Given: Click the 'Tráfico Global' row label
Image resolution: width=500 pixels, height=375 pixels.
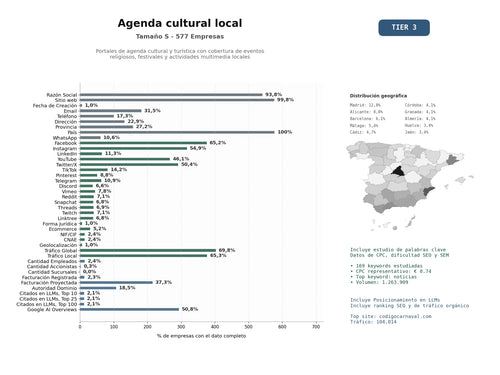Looking at the screenshot, I should [x=61, y=251].
